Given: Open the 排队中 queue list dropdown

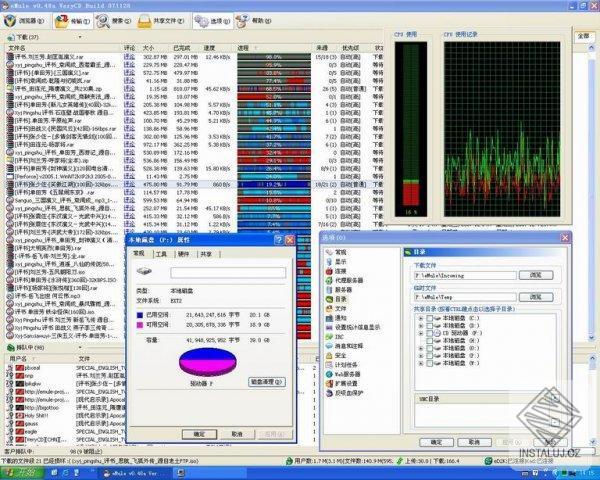Looking at the screenshot, I should pos(80,348).
